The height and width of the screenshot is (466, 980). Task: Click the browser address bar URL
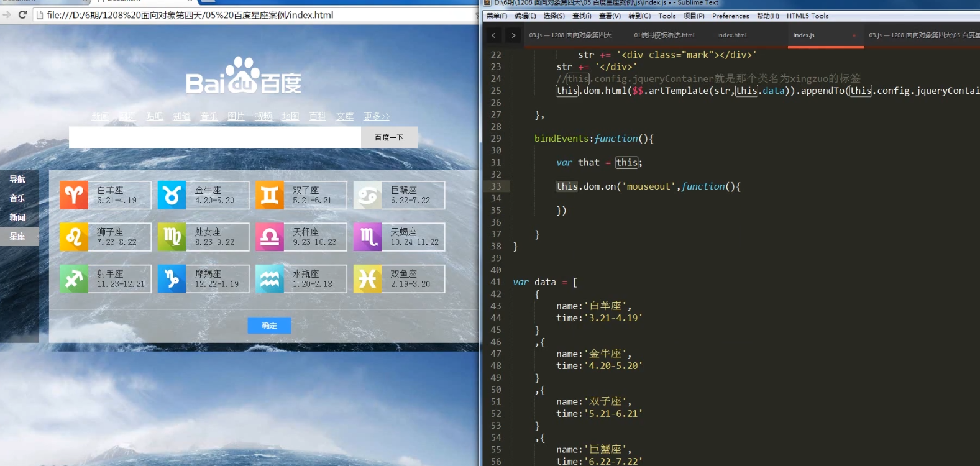click(x=190, y=15)
